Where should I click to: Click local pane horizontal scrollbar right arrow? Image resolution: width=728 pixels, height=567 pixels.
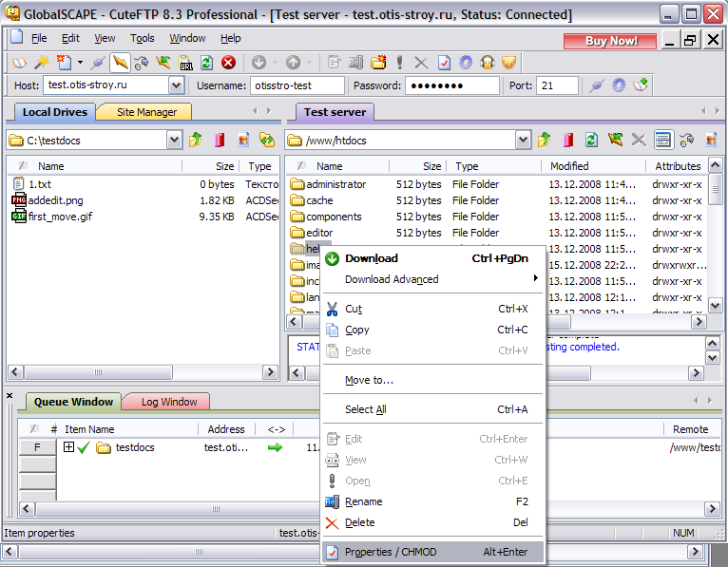tap(270, 371)
